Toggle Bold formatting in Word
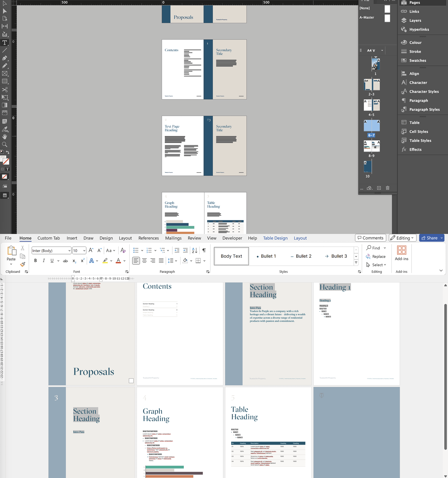448x478 pixels. tap(35, 260)
